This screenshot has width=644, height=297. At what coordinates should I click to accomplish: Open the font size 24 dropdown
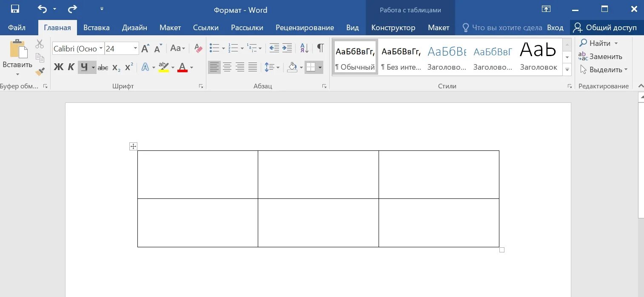(135, 48)
